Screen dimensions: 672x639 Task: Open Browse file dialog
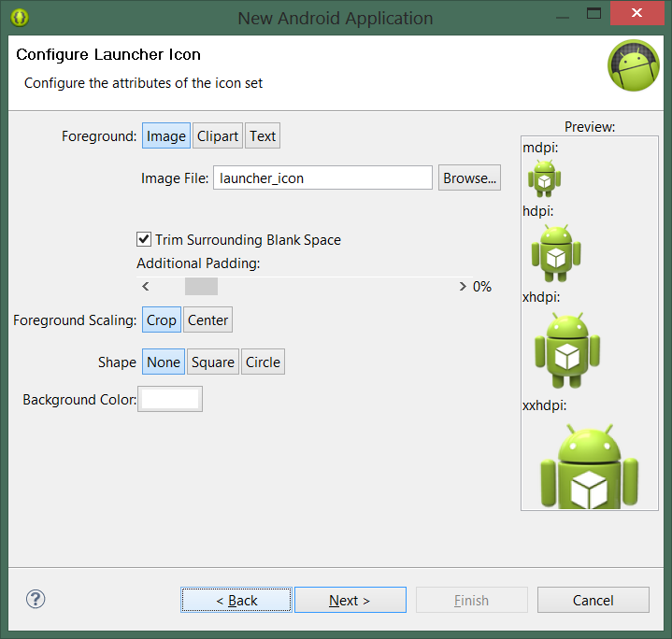pos(469,177)
